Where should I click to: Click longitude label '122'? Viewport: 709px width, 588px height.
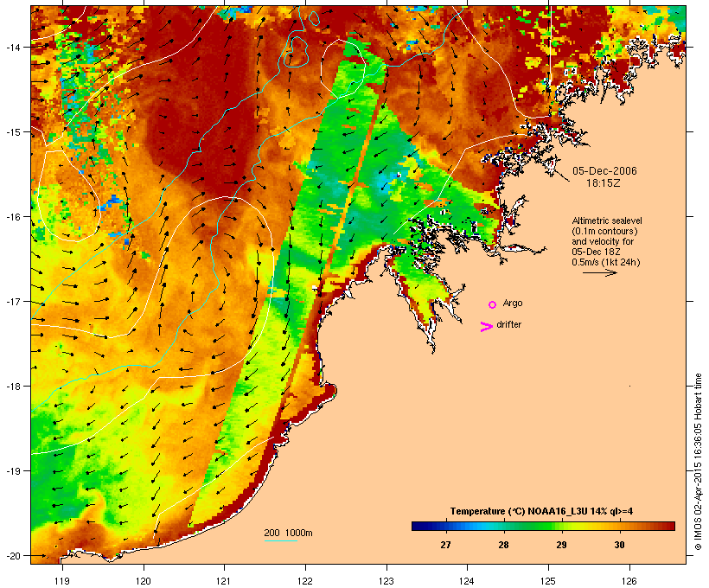click(305, 581)
